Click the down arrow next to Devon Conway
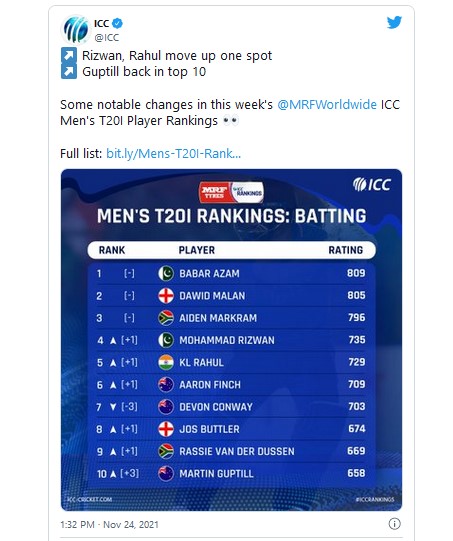Viewport: 453px width, 541px height. (x=113, y=407)
